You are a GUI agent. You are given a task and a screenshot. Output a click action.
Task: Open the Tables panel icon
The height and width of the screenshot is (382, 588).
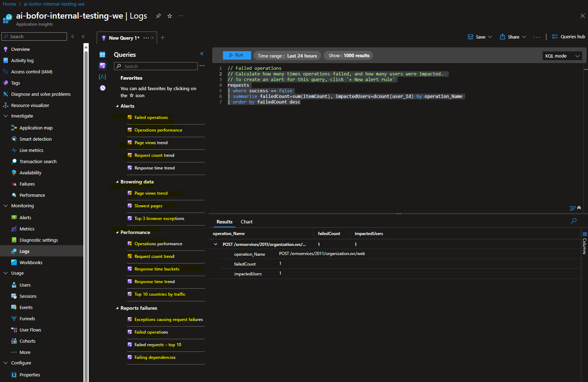click(x=102, y=54)
